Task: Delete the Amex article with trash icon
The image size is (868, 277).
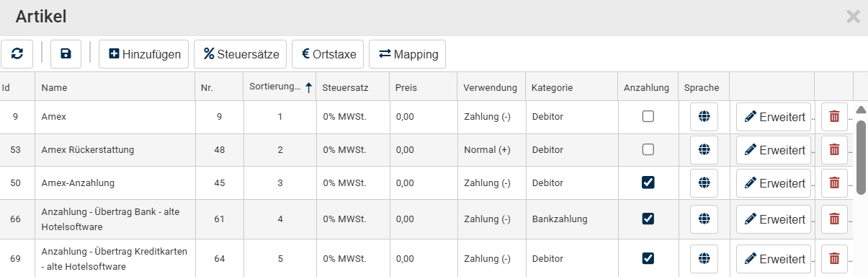Action: click(834, 117)
